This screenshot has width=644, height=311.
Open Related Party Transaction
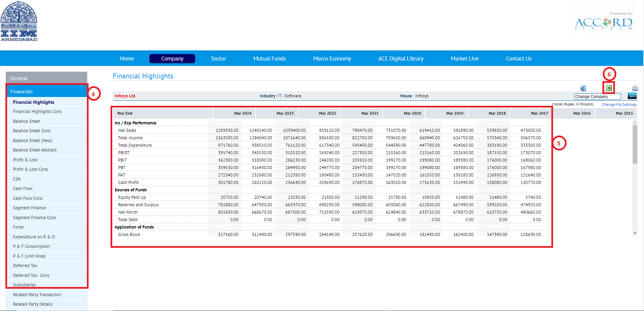(x=37, y=295)
